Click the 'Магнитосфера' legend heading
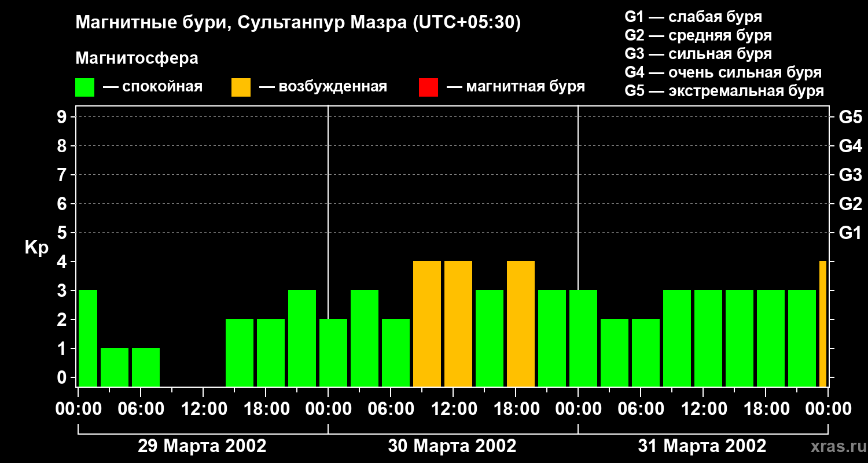This screenshot has height=463, width=868. point(137,58)
